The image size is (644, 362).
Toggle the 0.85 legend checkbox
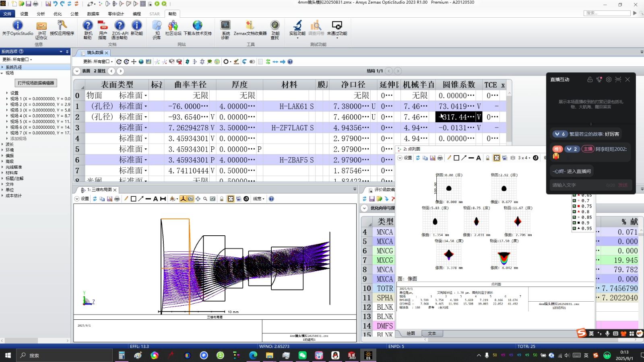coord(574,217)
